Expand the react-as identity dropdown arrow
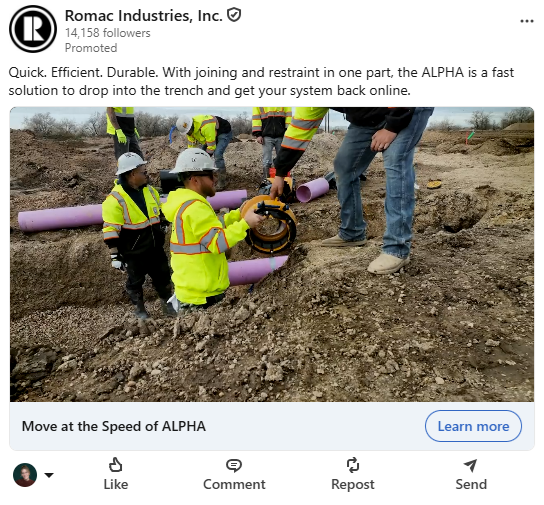The width and height of the screenshot is (544, 505). (49, 475)
